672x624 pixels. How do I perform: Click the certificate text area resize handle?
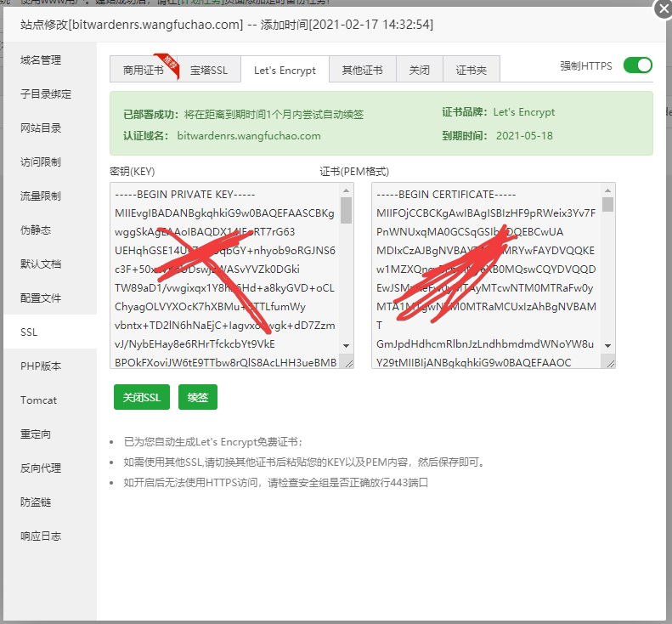click(611, 363)
